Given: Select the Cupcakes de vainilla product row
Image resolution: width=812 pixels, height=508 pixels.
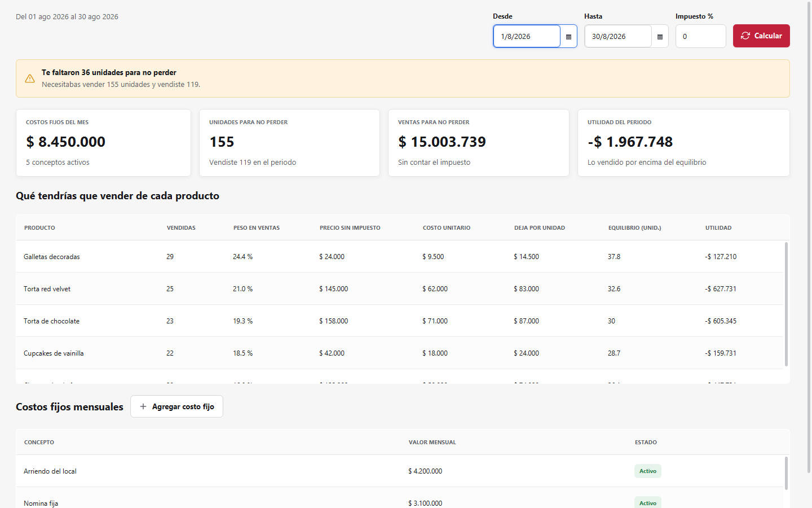Looking at the screenshot, I should tap(399, 353).
